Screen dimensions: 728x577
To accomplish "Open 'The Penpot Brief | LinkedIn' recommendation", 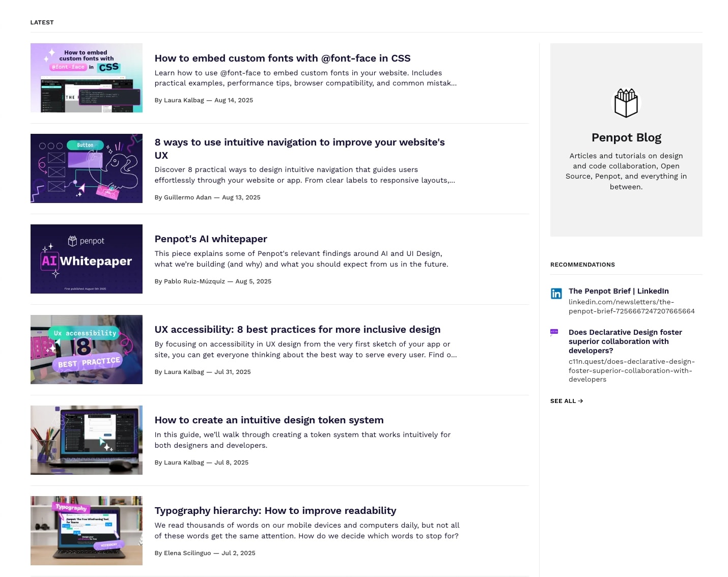I will [x=619, y=291].
